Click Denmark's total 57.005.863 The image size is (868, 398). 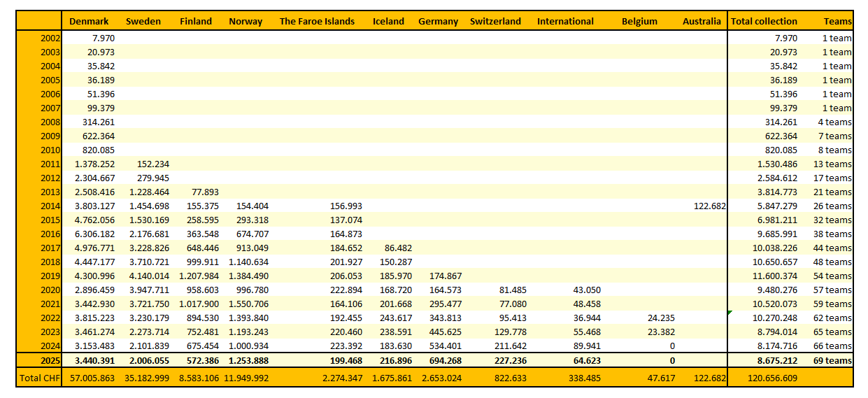pos(89,378)
